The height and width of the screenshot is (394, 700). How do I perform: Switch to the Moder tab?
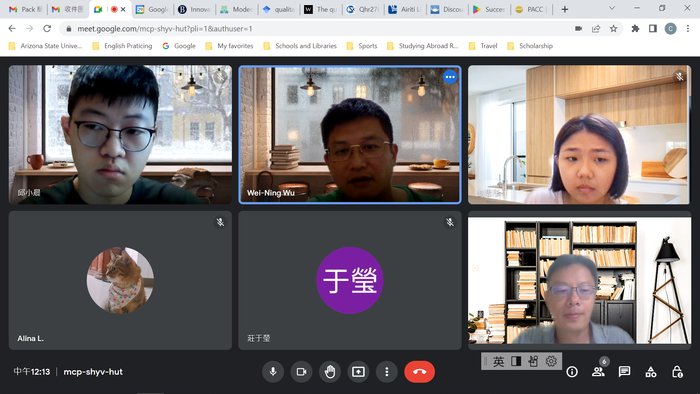pos(236,9)
